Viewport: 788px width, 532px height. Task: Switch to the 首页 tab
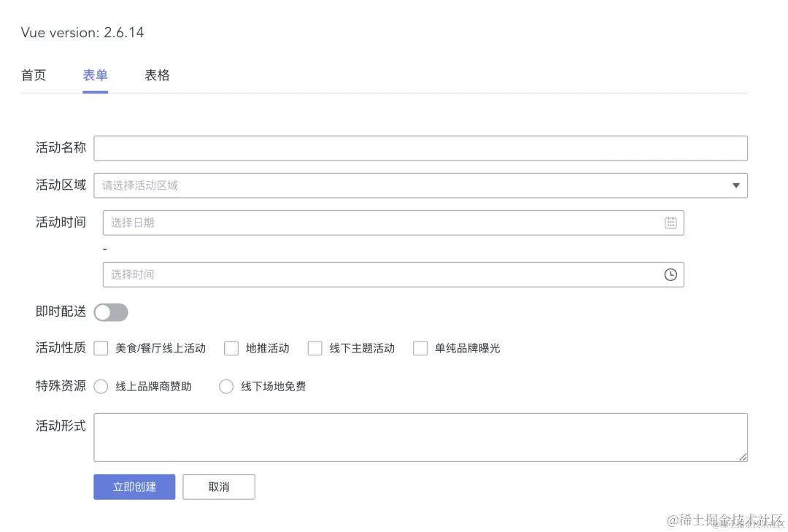[x=34, y=75]
